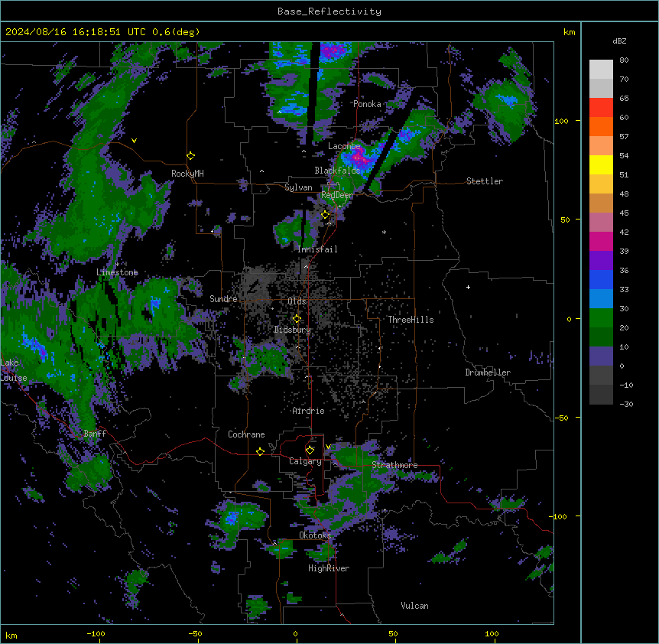Click the km unit label at top right

[569, 32]
